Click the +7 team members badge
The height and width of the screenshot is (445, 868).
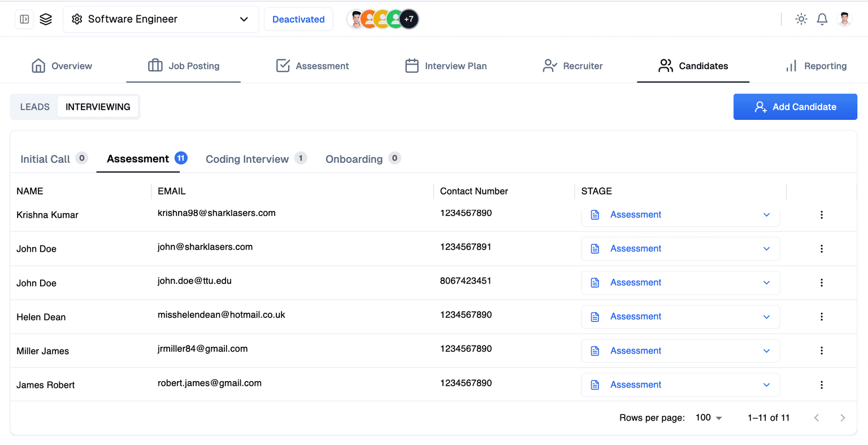pyautogui.click(x=409, y=19)
